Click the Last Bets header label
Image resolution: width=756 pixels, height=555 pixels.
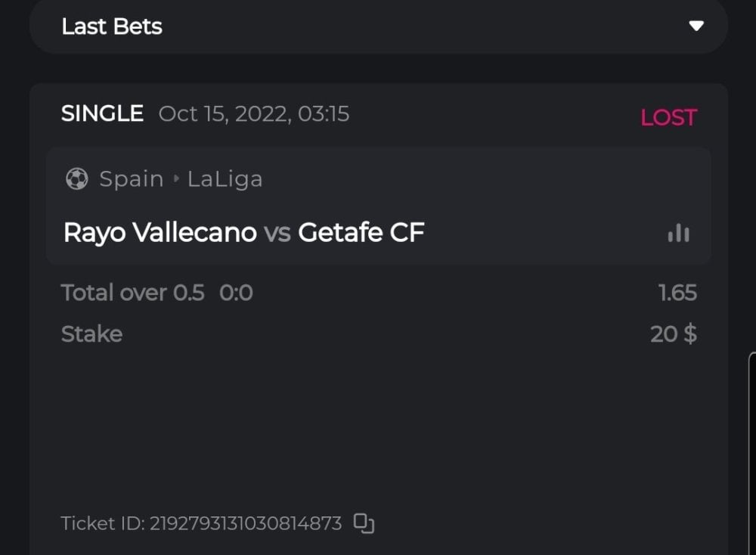pyautogui.click(x=112, y=26)
